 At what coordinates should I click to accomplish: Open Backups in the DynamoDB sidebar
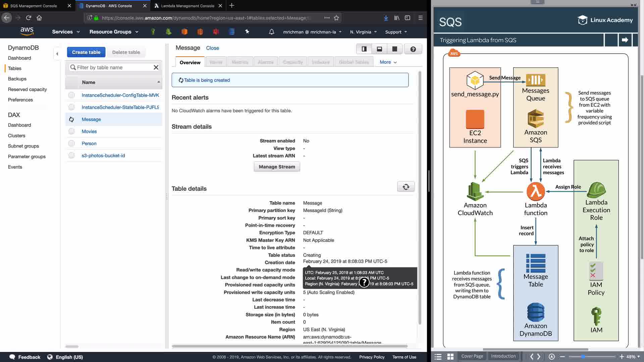click(x=17, y=79)
